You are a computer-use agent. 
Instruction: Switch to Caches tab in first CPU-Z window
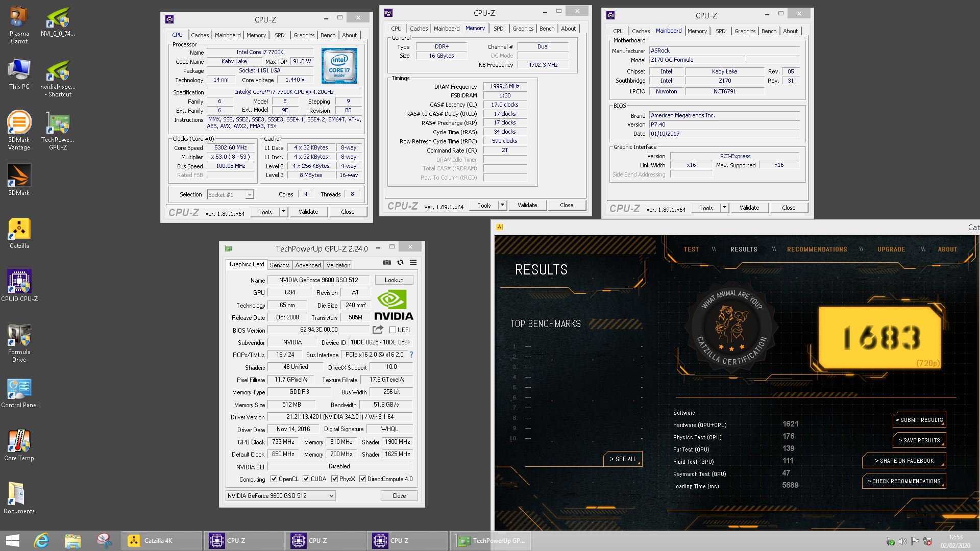click(200, 35)
